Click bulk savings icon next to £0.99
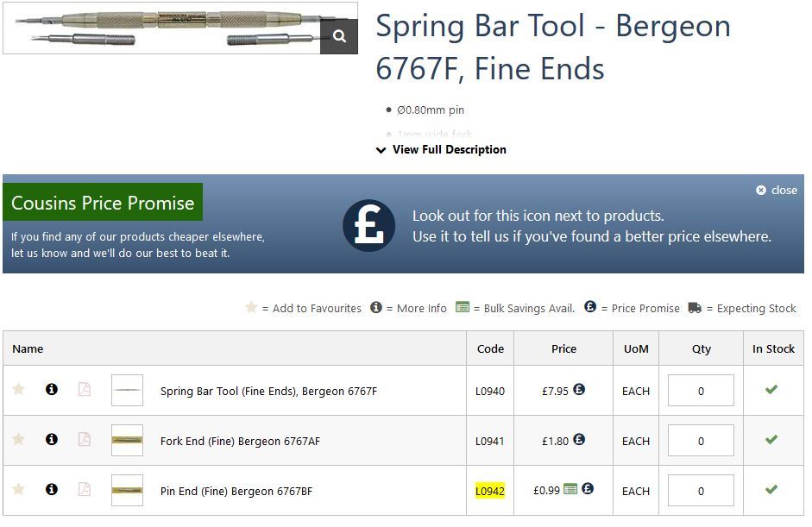The height and width of the screenshot is (527, 812). point(570,489)
